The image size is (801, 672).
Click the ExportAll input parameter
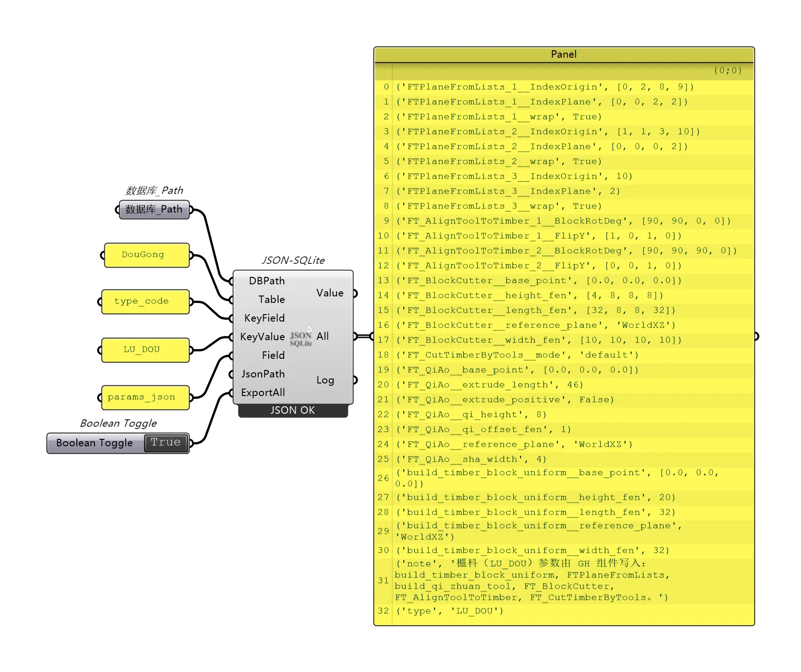(x=263, y=393)
